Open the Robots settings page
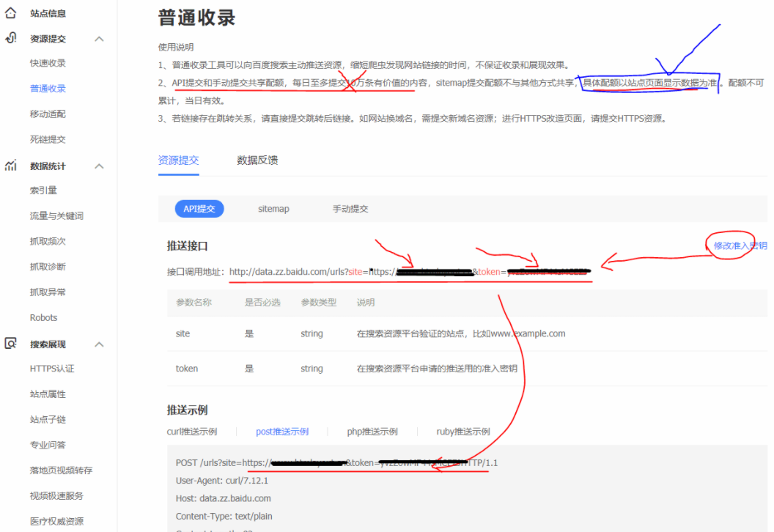 click(x=43, y=317)
